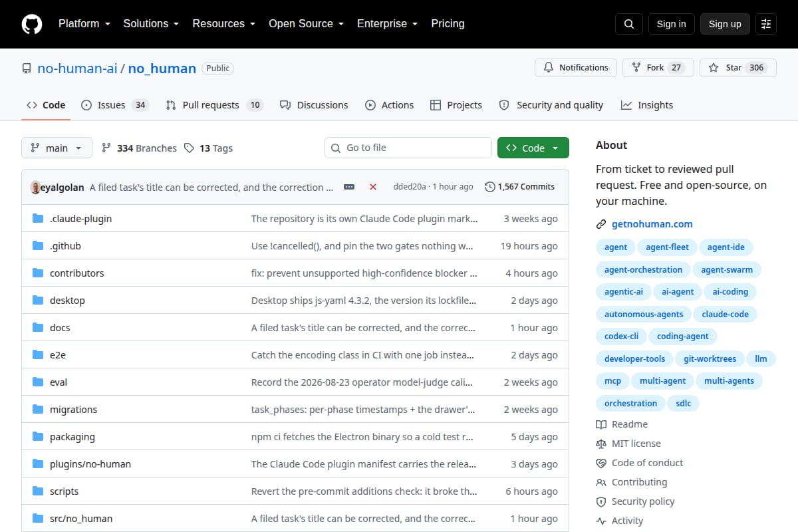
Task: Click the shield icon by Security policy
Action: pos(601,501)
